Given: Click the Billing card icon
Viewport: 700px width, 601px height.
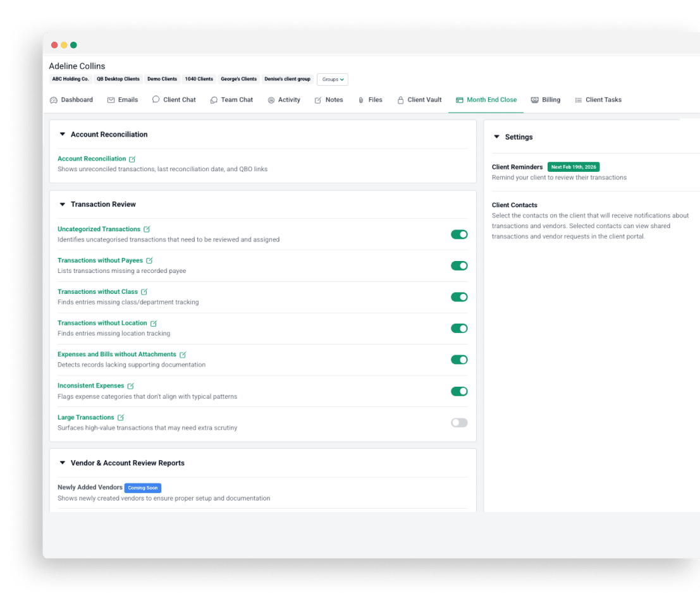Looking at the screenshot, I should [534, 99].
